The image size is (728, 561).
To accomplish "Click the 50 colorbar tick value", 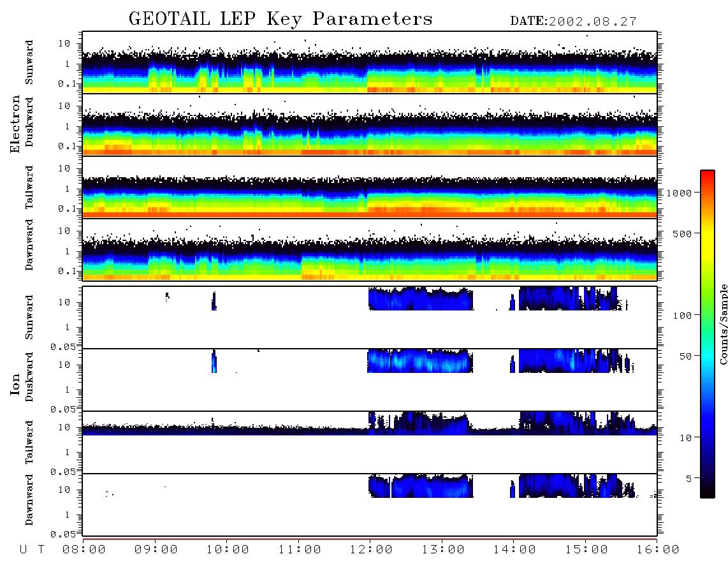I will click(685, 356).
